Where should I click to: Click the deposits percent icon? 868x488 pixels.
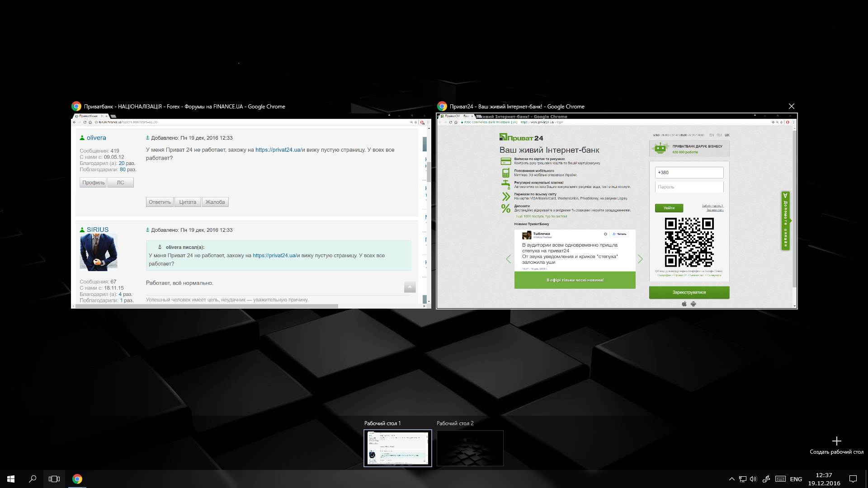pyautogui.click(x=506, y=208)
